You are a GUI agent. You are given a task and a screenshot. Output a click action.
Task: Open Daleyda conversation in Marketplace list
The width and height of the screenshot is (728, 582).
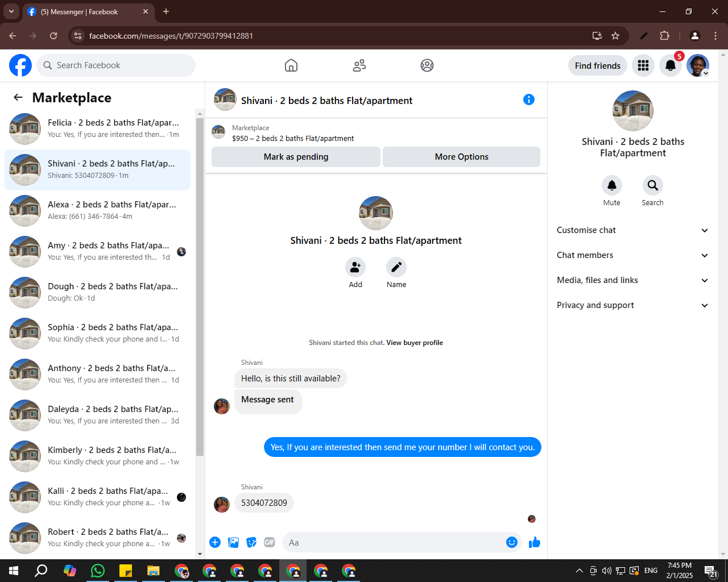[x=97, y=415]
